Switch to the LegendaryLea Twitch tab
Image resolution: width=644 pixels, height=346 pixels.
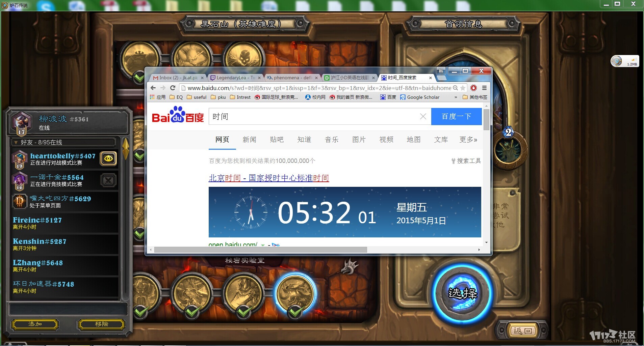[235, 78]
